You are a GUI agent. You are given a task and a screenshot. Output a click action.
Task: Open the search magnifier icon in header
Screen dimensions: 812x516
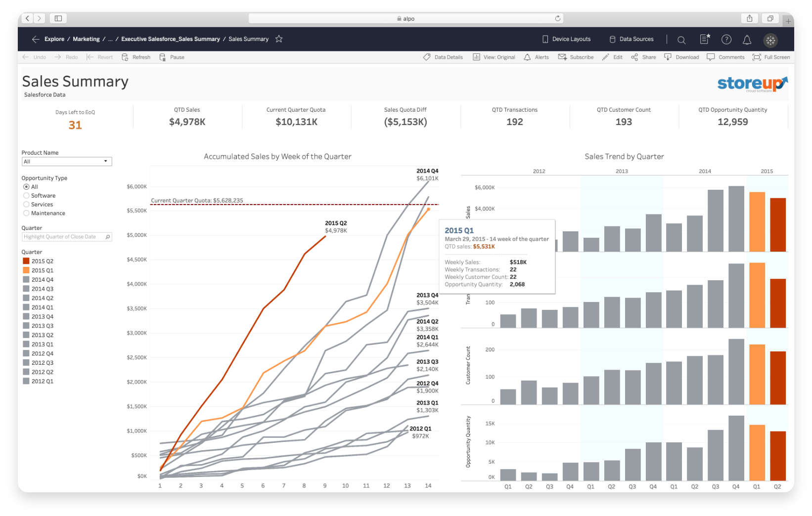[x=681, y=40]
